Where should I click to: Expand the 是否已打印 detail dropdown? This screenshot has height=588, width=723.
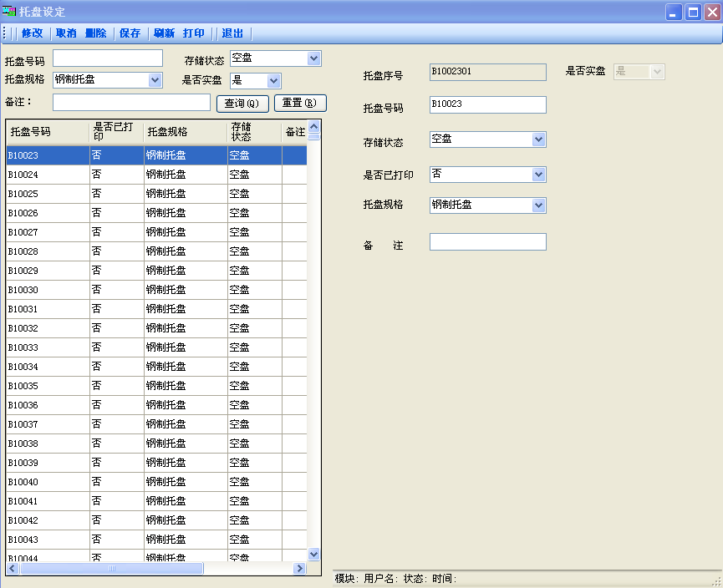click(538, 175)
